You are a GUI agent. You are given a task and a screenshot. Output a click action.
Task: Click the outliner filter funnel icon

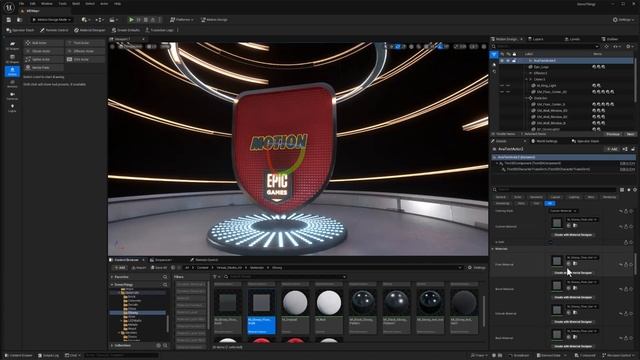coord(494,54)
